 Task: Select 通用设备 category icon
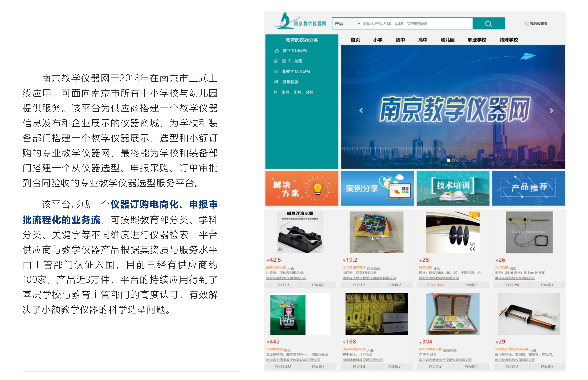pos(276,82)
